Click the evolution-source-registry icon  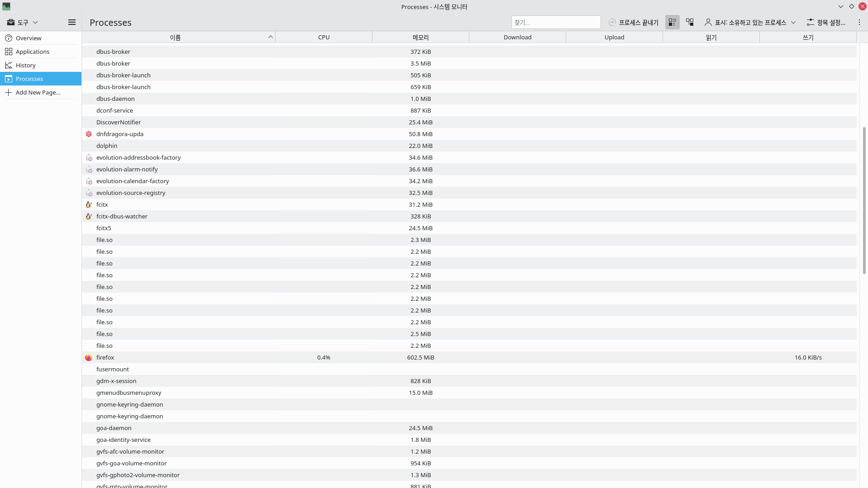coord(89,193)
